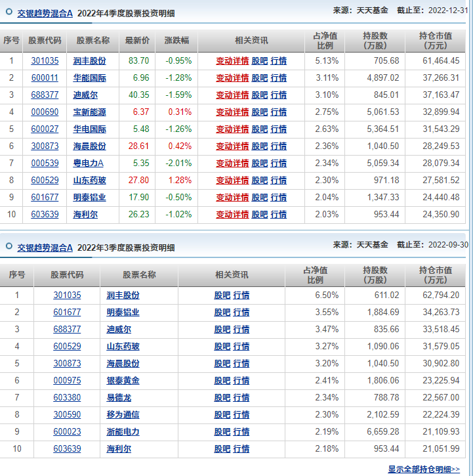Click stock code 000975
Image resolution: width=473 pixels, height=476 pixels.
tap(67, 380)
